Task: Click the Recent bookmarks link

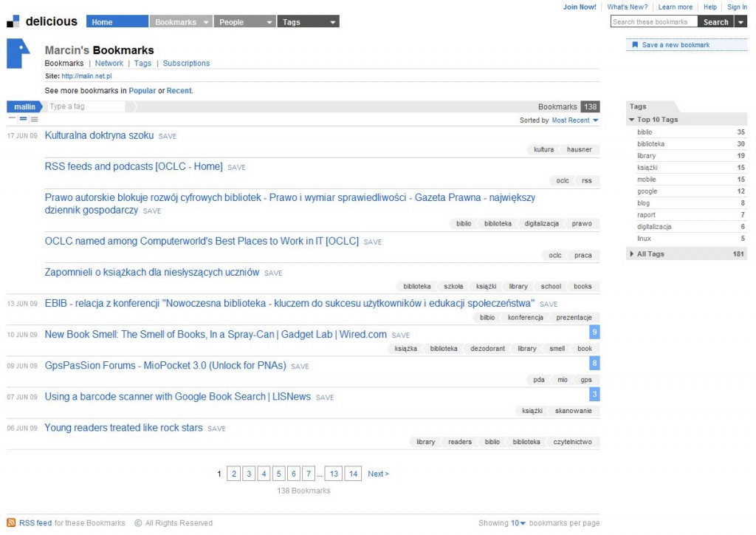Action: pyautogui.click(x=179, y=91)
